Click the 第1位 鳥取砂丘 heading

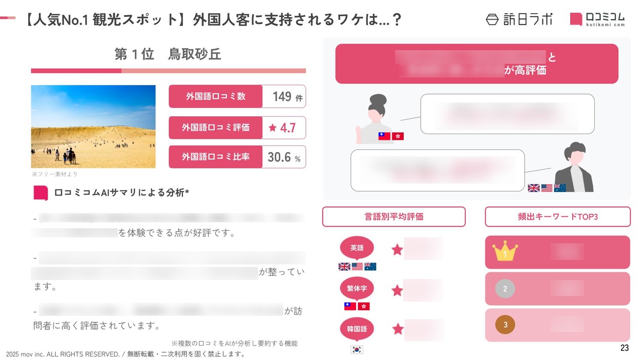pyautogui.click(x=168, y=54)
